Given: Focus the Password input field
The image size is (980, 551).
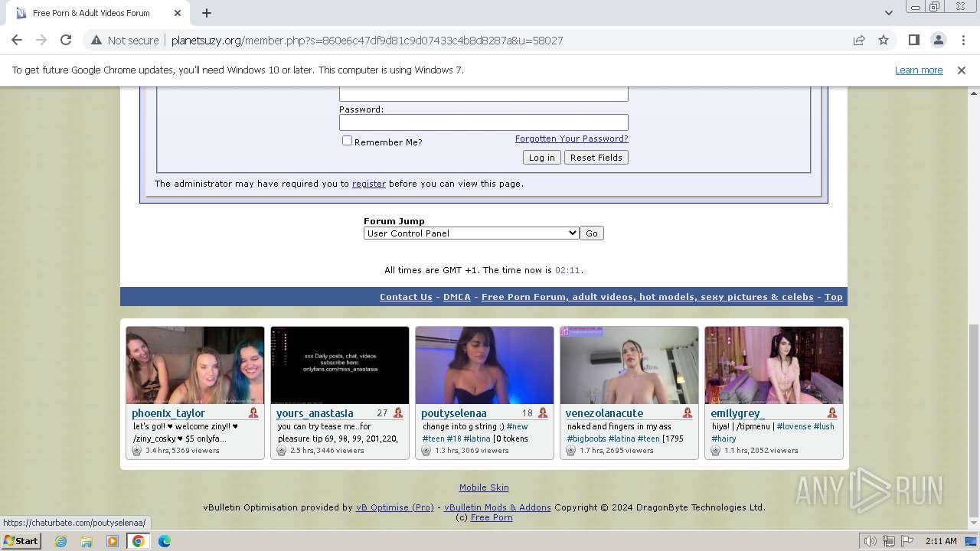Looking at the screenshot, I should (483, 122).
